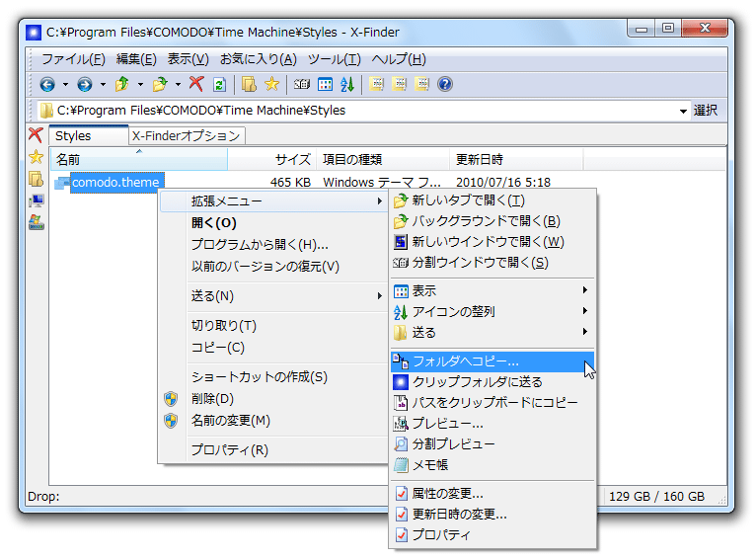Expand the 送る(N) submenu
This screenshot has width=756, height=560.
[x=273, y=295]
